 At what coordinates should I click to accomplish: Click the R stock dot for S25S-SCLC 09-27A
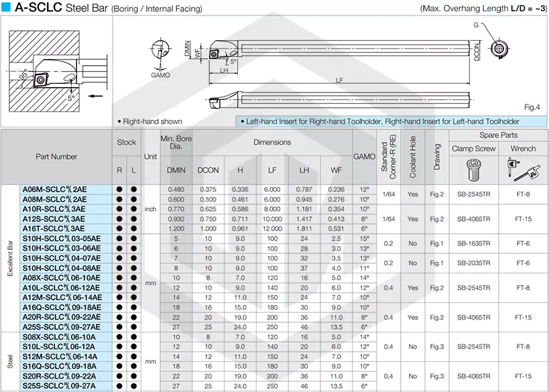(x=119, y=386)
